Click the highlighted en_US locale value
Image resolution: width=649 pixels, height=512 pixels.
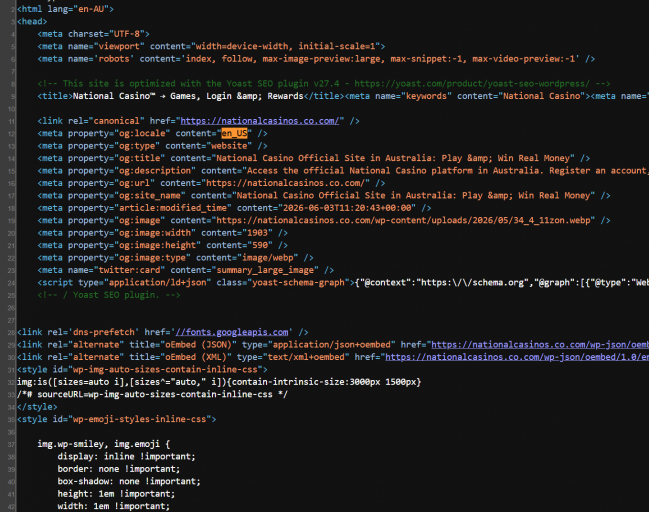point(234,133)
